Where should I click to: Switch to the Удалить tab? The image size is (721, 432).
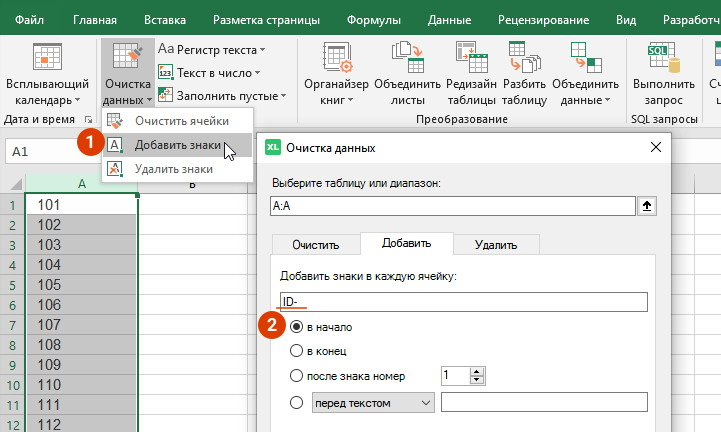tap(496, 244)
